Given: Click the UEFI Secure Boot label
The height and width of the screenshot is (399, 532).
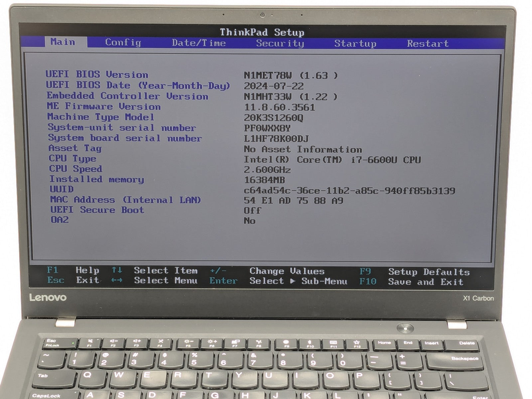Looking at the screenshot, I should click(x=97, y=210).
